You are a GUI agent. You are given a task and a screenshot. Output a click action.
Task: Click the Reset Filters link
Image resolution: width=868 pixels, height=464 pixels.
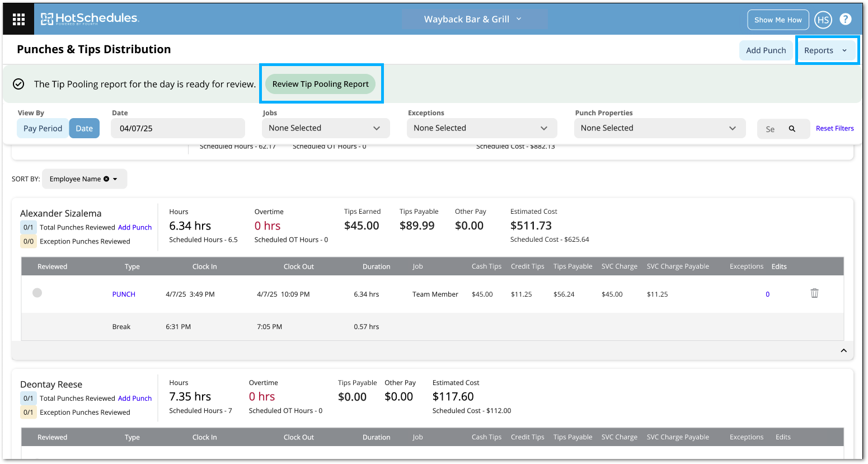click(834, 128)
